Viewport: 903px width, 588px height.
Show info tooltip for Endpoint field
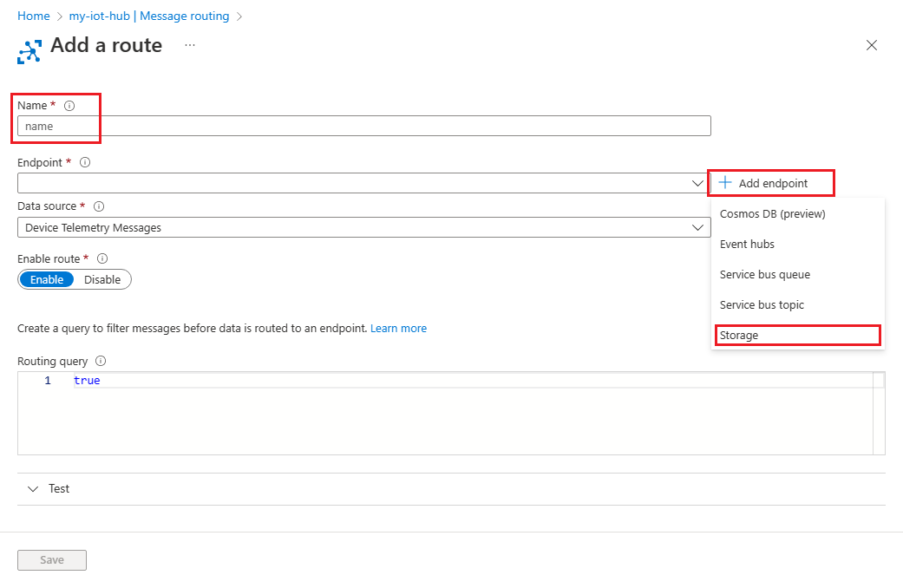[x=85, y=162]
